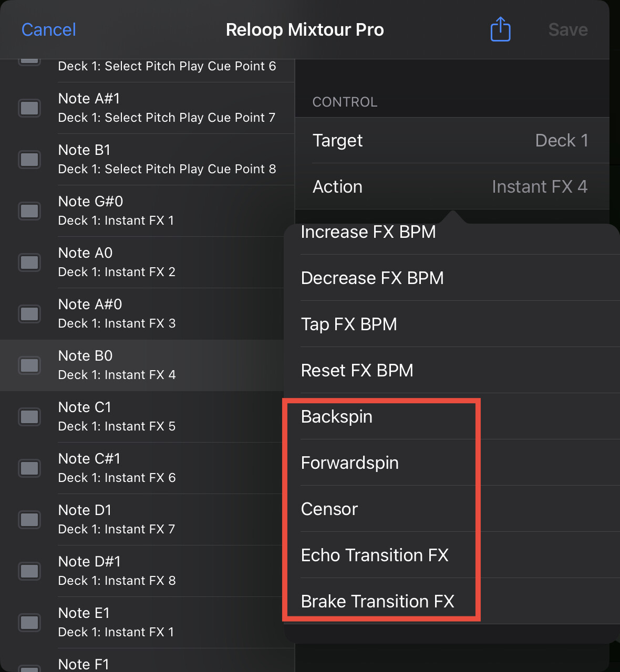
Task: Cancel the Reloop Mixtour Pro mapping
Action: point(49,29)
